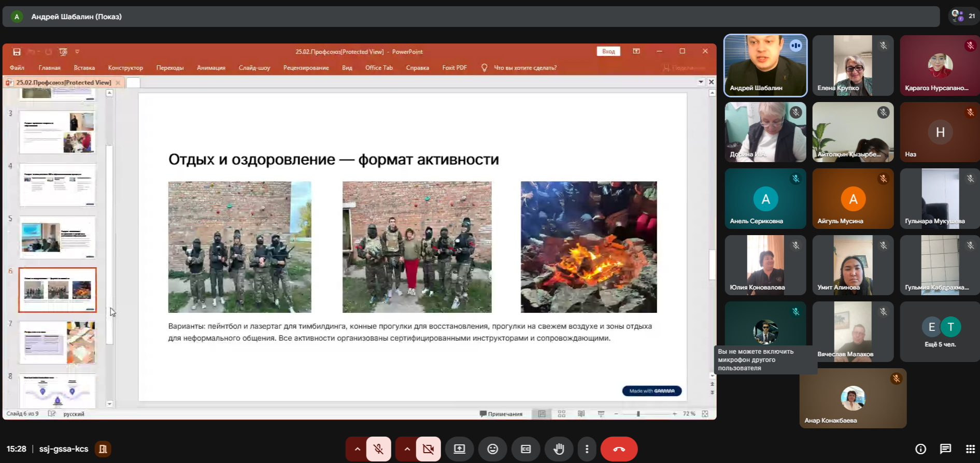Screen dimensions: 980x463
Task: Open more options three-dot menu
Action: tap(587, 449)
